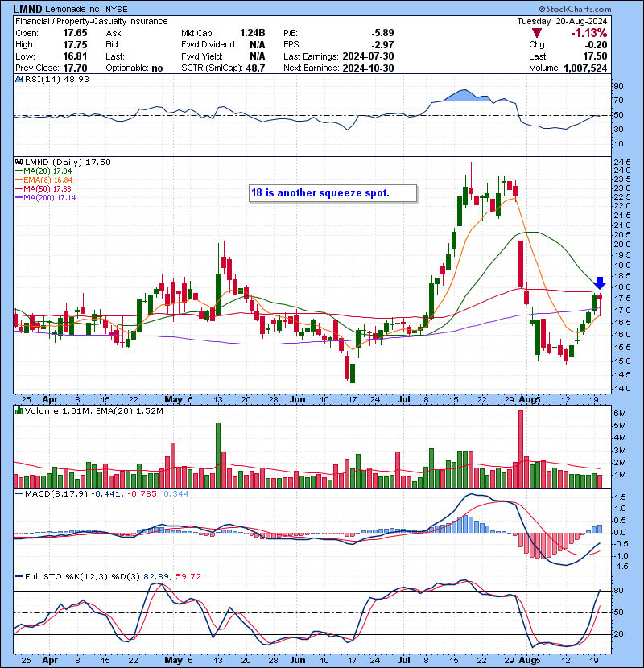Click the MA(200) 17.14 legend text

pos(49,198)
